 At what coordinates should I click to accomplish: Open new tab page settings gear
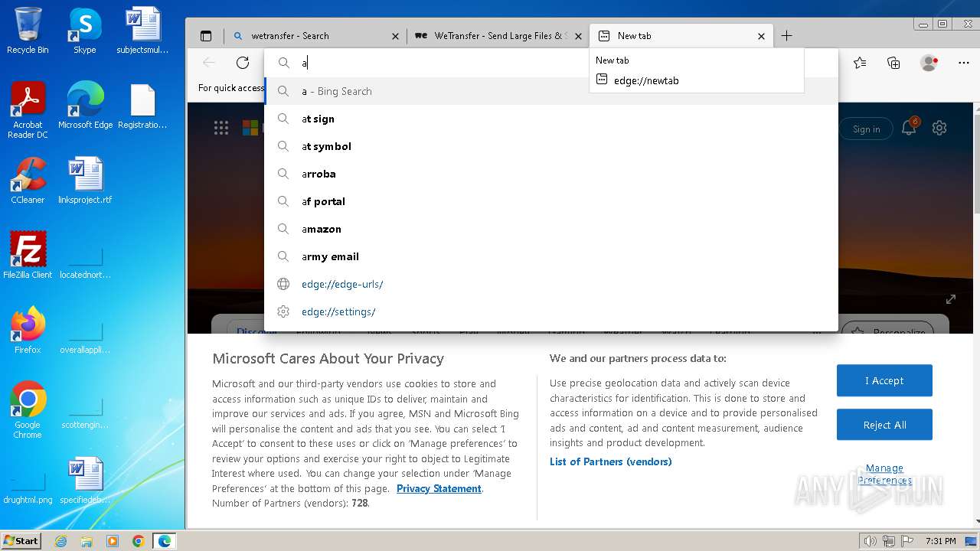point(939,129)
